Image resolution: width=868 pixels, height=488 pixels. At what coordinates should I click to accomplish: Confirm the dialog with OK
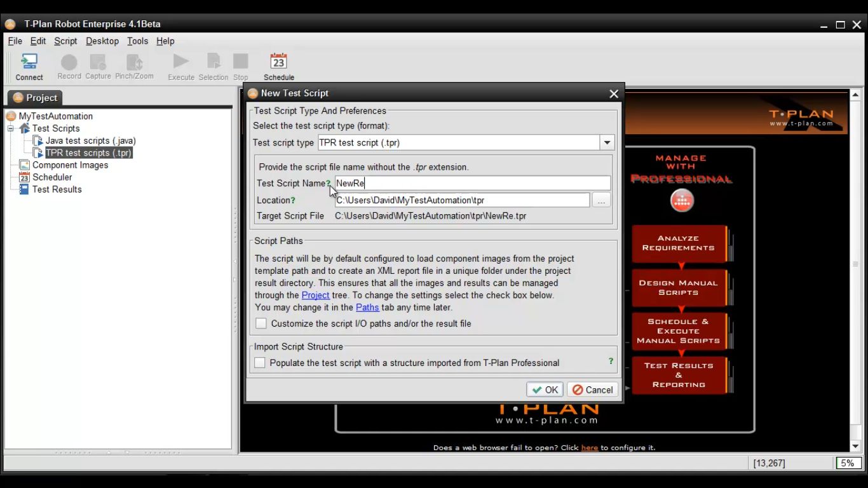tap(545, 390)
